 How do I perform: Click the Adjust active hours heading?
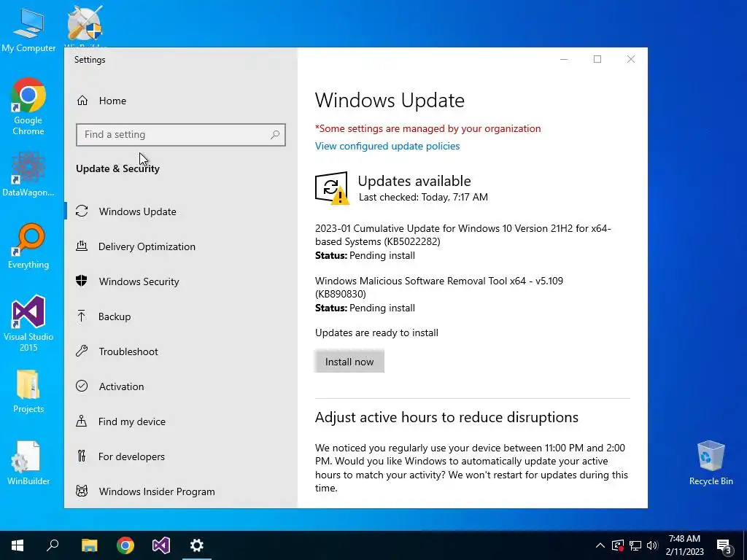(446, 417)
